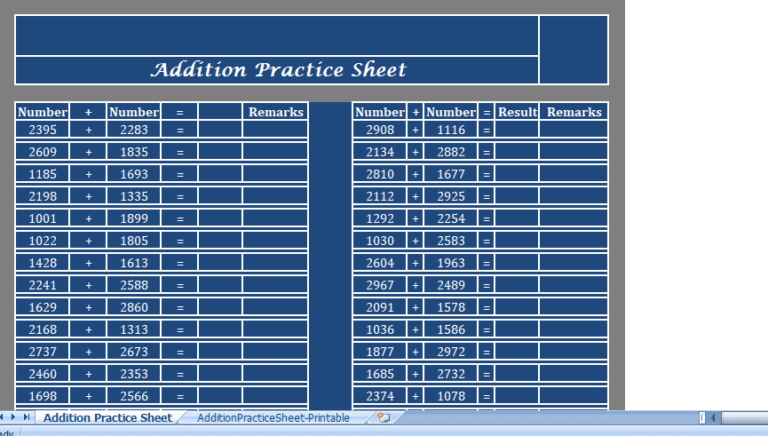Select cell containing 1835

pyautogui.click(x=134, y=152)
